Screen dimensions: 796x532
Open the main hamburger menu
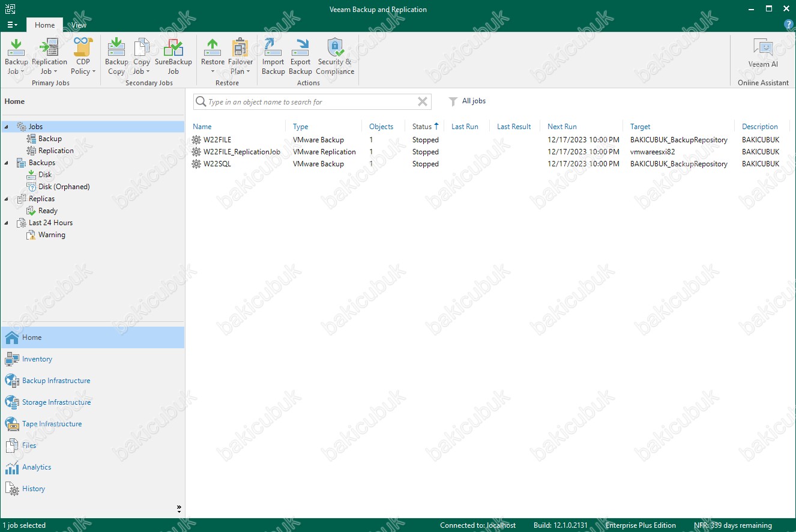point(12,25)
